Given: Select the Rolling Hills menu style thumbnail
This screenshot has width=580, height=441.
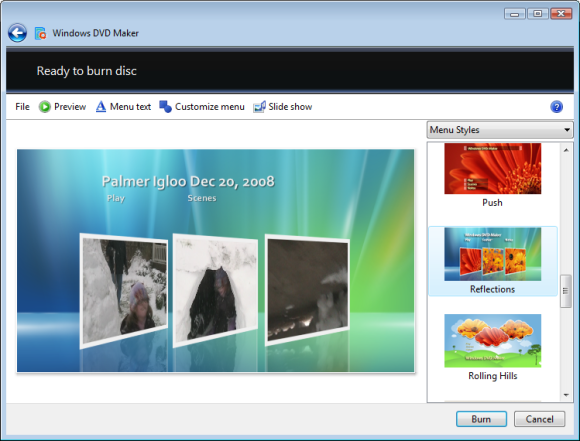Looking at the screenshot, I should pos(492,340).
